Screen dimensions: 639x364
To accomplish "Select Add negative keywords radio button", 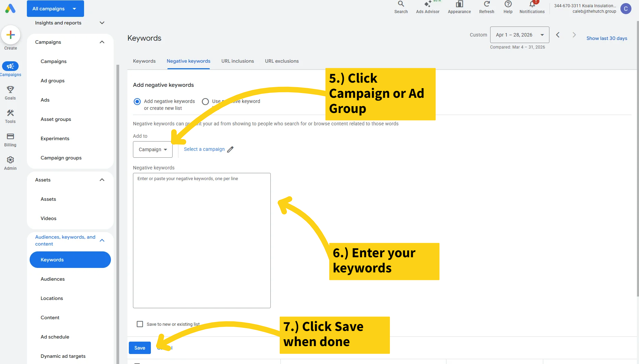I will click(x=137, y=102).
